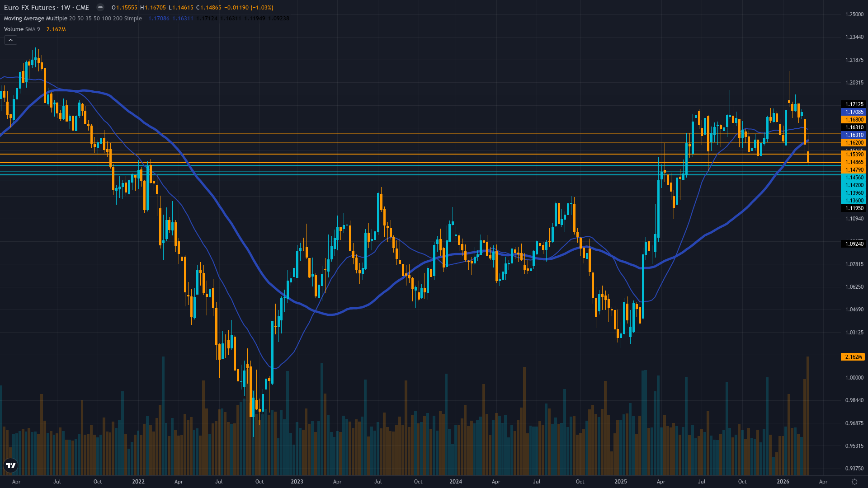Click the orange 2.162M value in legend
Screen dimensions: 868x488
coord(56,29)
